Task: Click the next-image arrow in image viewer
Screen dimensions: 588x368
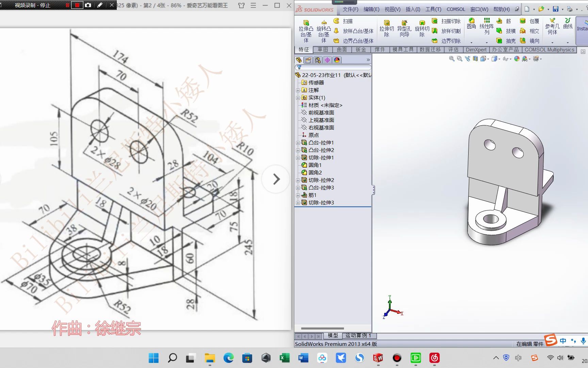Action: [276, 179]
